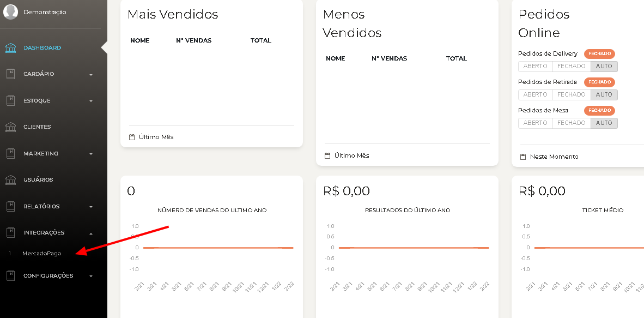Click the Estoque book icon
The width and height of the screenshot is (644, 318).
click(11, 100)
